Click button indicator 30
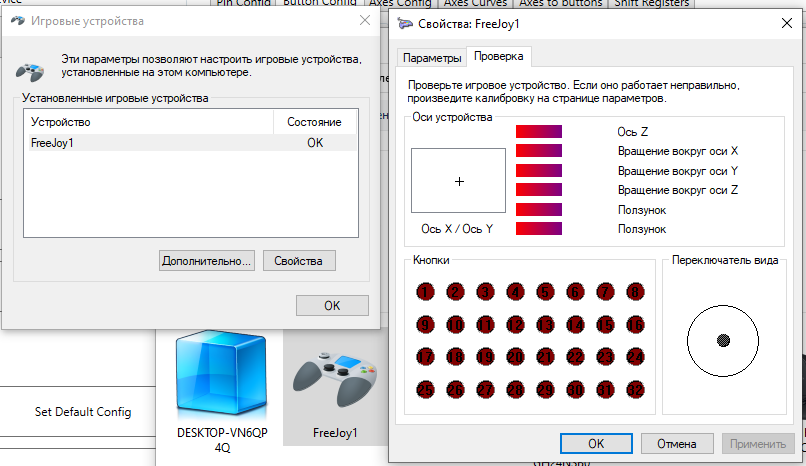Viewport: 806px width, 466px height. (x=575, y=390)
